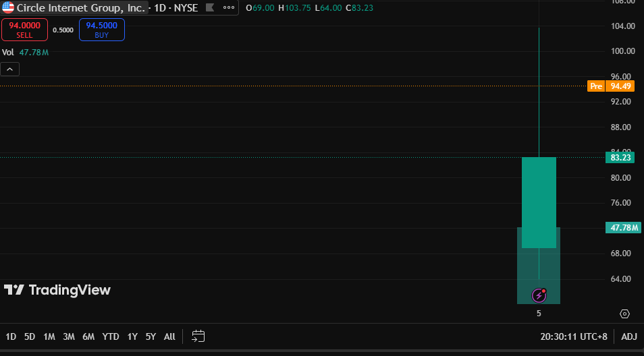Viewport: 644px width, 356px height.
Task: Select the Vol indicator legend
Action: [x=25, y=53]
